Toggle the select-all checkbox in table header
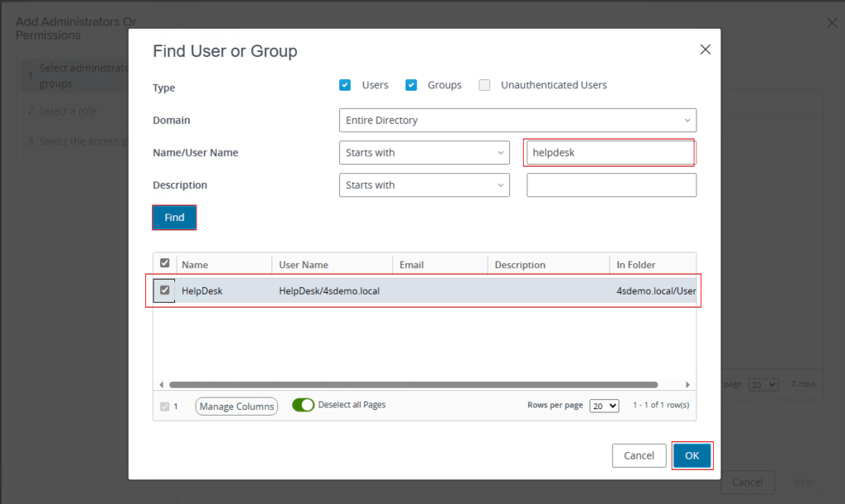845x504 pixels. [x=165, y=263]
